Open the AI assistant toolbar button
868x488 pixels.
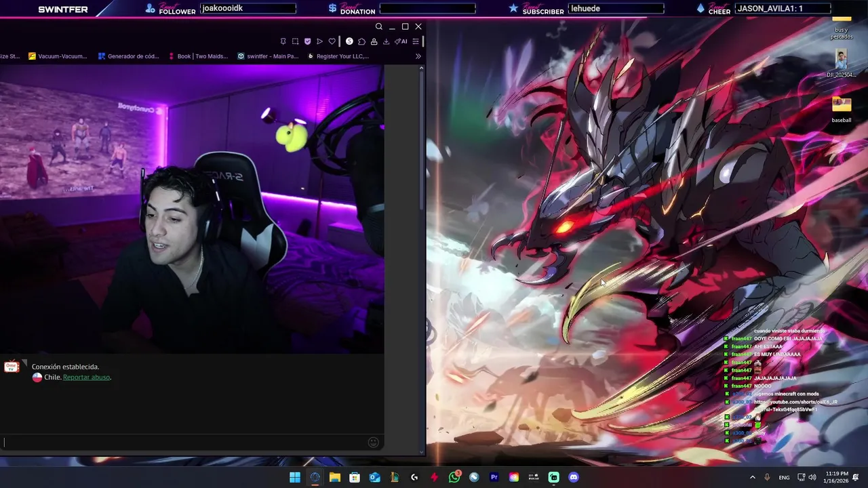coord(401,41)
